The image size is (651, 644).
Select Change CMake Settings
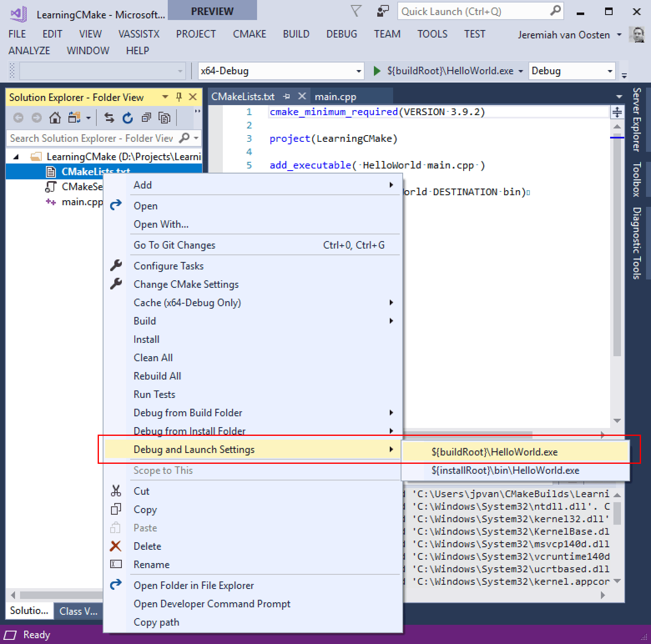coord(252,284)
